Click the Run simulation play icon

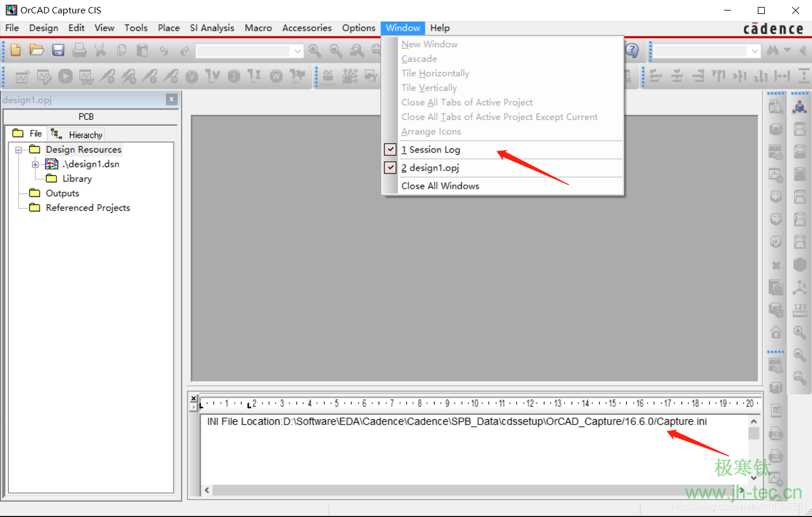65,76
